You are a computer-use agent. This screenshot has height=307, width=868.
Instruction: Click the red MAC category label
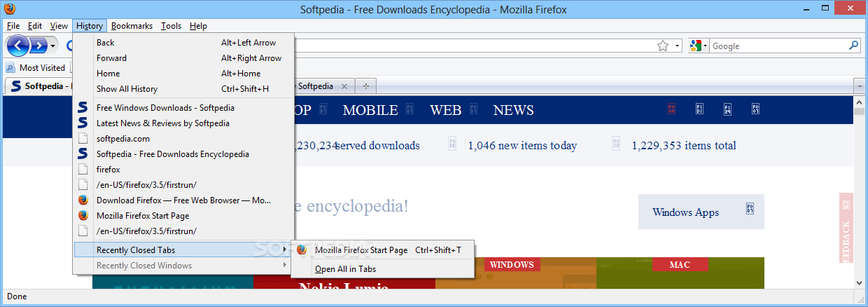(x=680, y=265)
